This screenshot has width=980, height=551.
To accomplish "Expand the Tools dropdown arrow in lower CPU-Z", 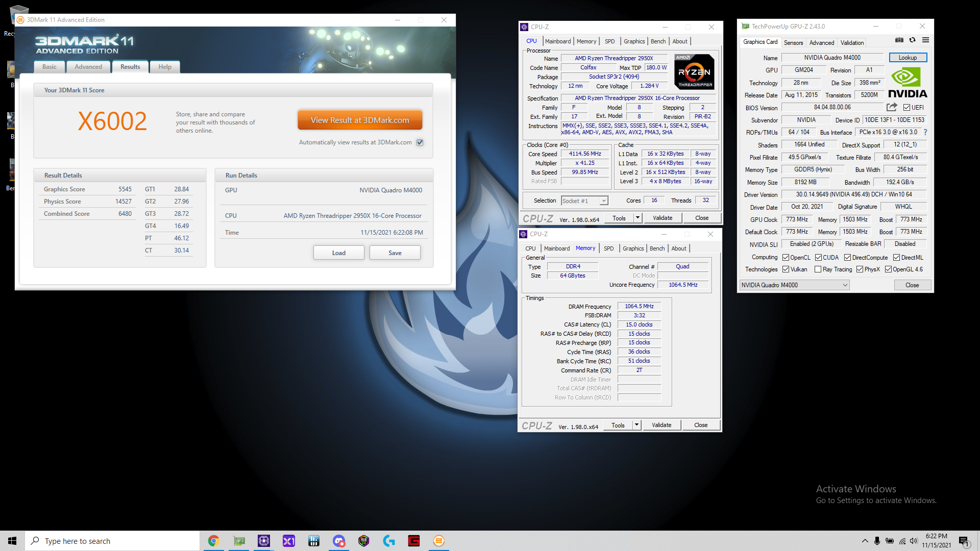I will click(x=636, y=425).
